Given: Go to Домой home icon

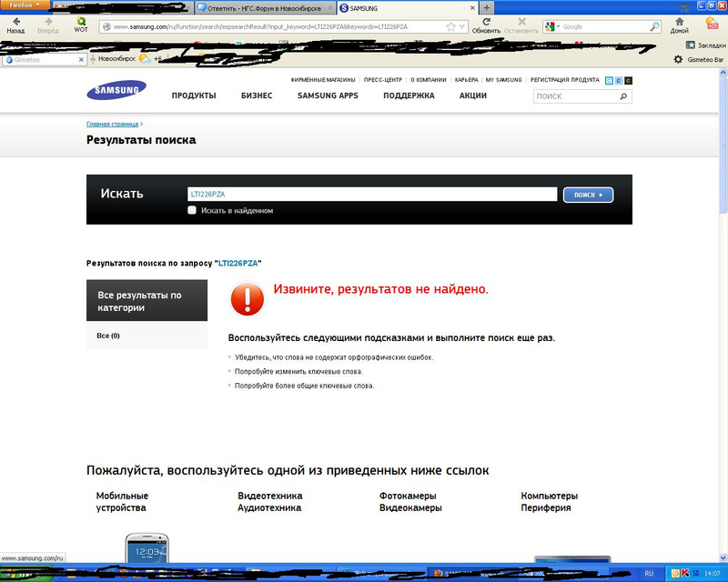Looking at the screenshot, I should point(679,25).
